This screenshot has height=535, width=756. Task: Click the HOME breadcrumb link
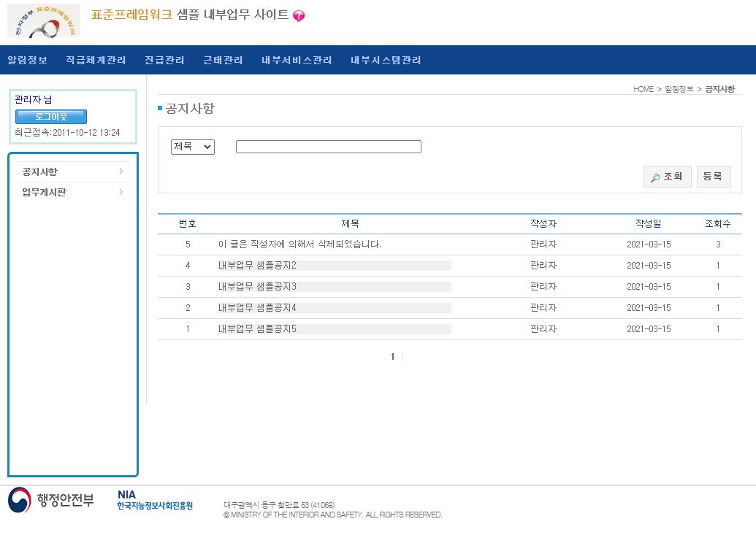click(x=643, y=89)
